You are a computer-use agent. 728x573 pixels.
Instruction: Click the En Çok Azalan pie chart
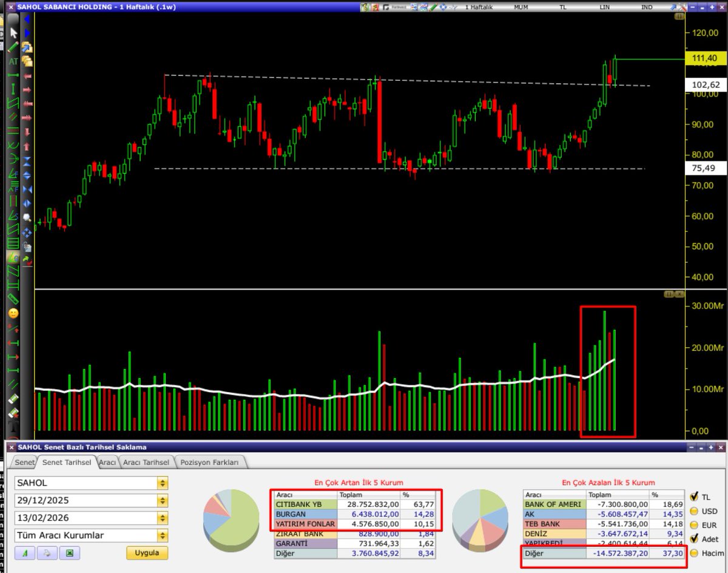480,520
